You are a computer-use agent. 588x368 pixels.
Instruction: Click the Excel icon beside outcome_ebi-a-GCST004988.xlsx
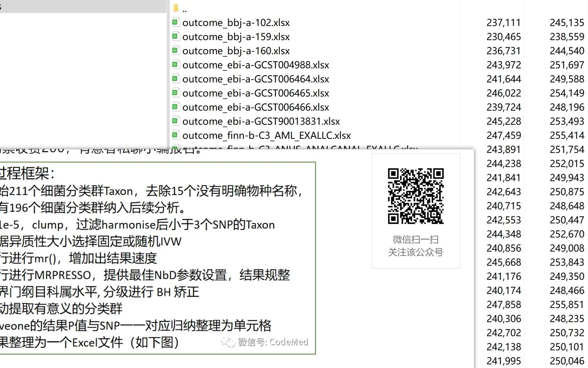tap(176, 65)
